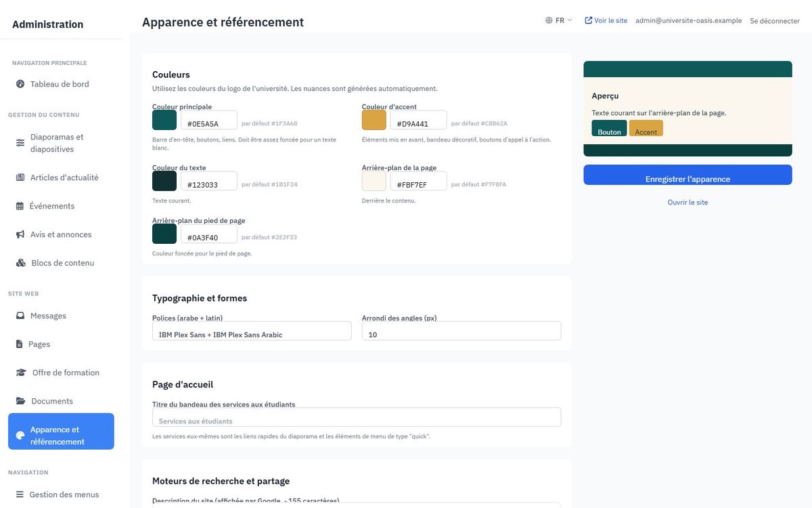This screenshot has width=812, height=508.
Task: Click the #FBF7EF hex input field
Action: (x=419, y=182)
